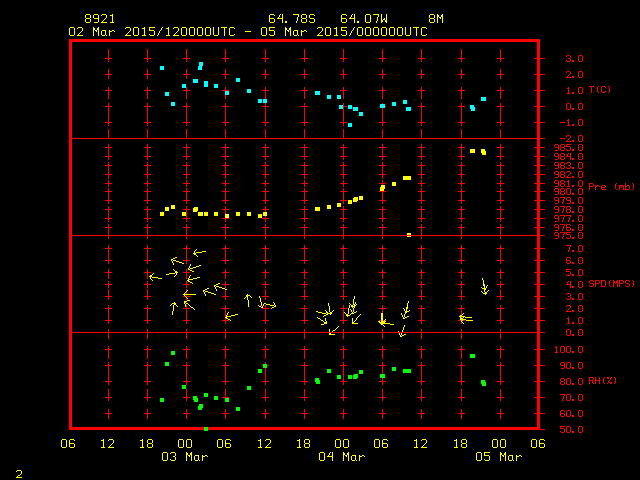Click the elevation label "8M"
The width and height of the screenshot is (640, 480).
click(x=436, y=19)
